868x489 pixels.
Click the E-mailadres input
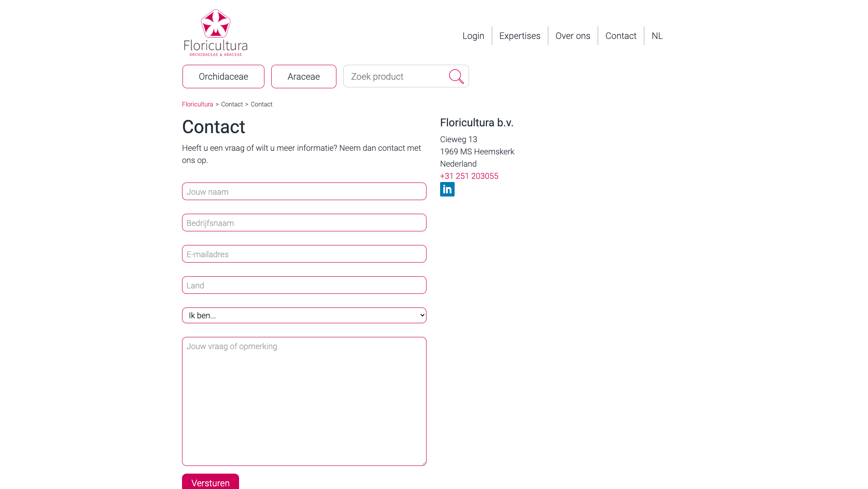click(x=304, y=254)
